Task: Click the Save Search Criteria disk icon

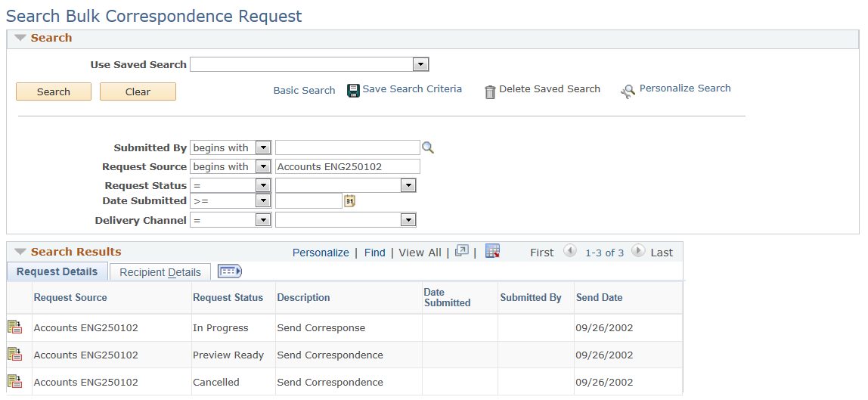Action: tap(353, 90)
